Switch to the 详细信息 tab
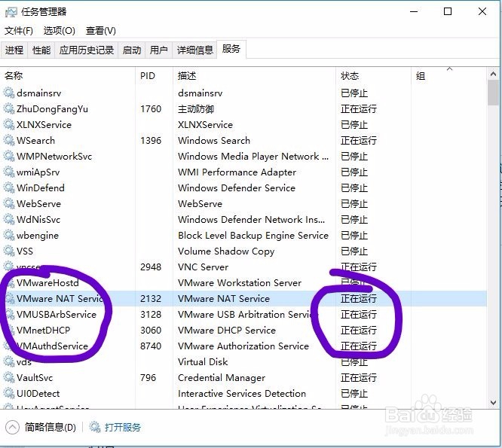 [195, 50]
